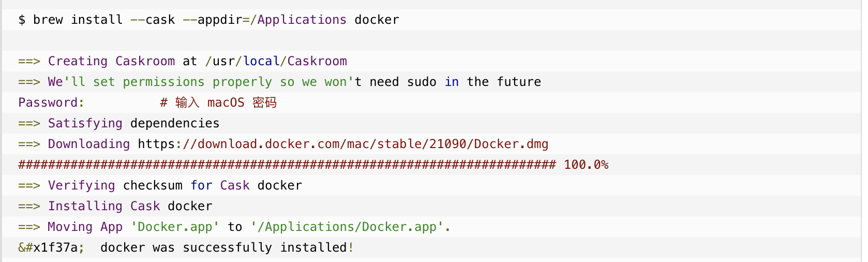Click the "/usr/local/Caskroom" path
The image size is (868, 262).
(276, 61)
